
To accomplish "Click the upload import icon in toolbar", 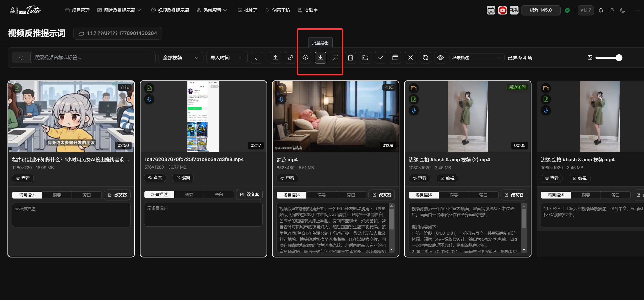I will [275, 58].
